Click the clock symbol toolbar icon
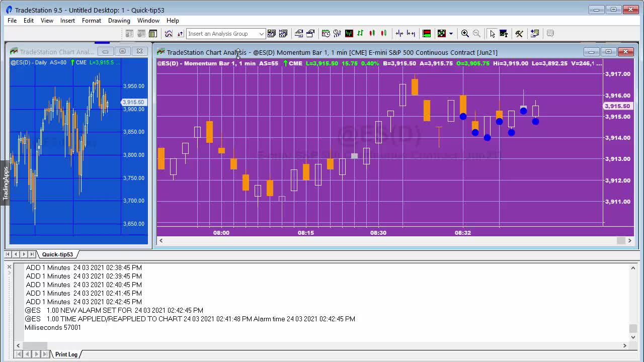644x362 pixels. click(x=326, y=34)
